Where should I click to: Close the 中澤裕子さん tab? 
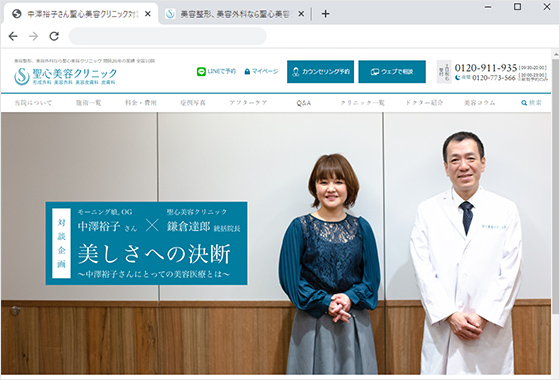click(x=148, y=14)
